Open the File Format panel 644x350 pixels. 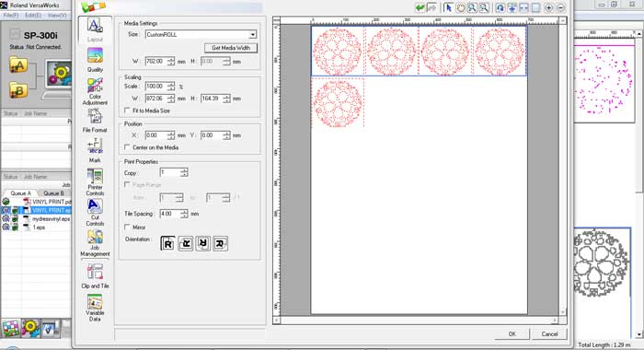tap(95, 121)
